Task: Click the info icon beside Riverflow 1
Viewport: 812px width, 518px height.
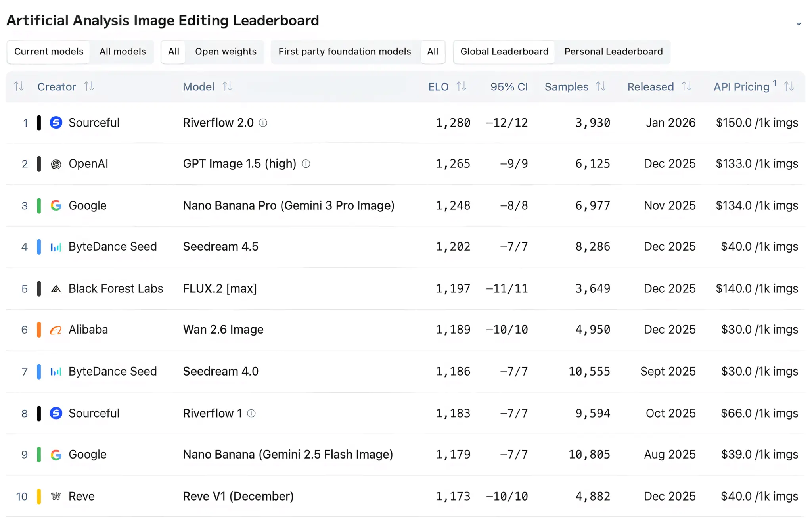Action: point(251,414)
